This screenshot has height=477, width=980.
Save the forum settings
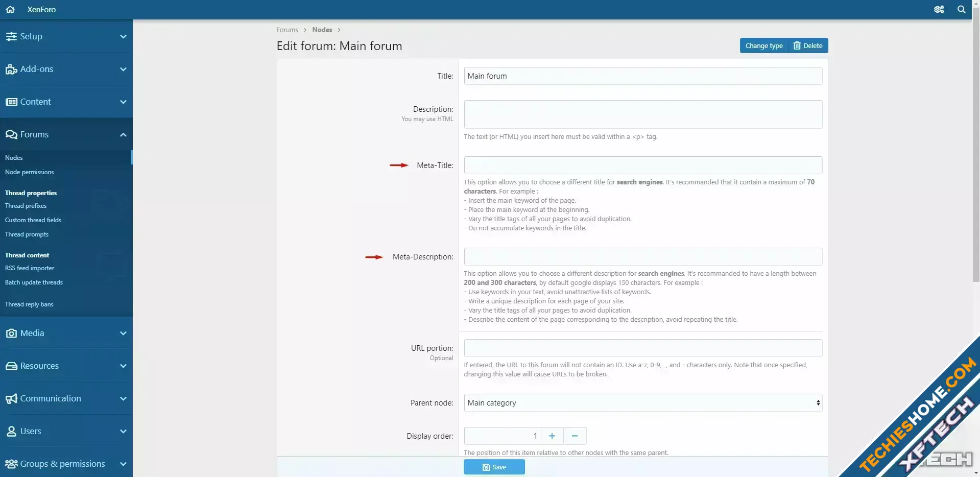[x=494, y=467]
